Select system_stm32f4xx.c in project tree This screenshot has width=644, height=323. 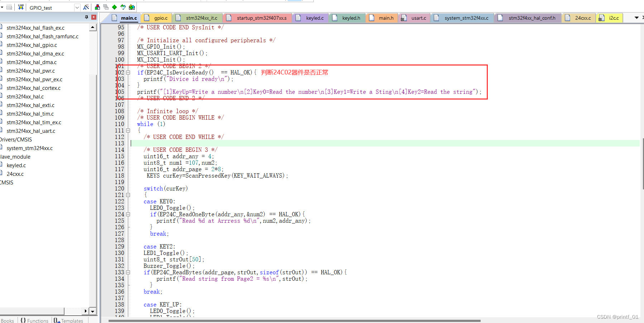[x=30, y=148]
